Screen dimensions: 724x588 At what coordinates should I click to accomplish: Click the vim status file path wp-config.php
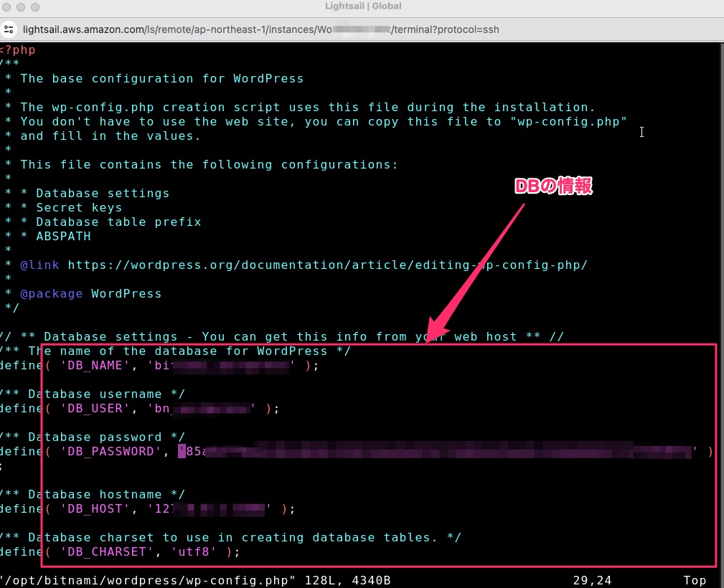pyautogui.click(x=148, y=580)
